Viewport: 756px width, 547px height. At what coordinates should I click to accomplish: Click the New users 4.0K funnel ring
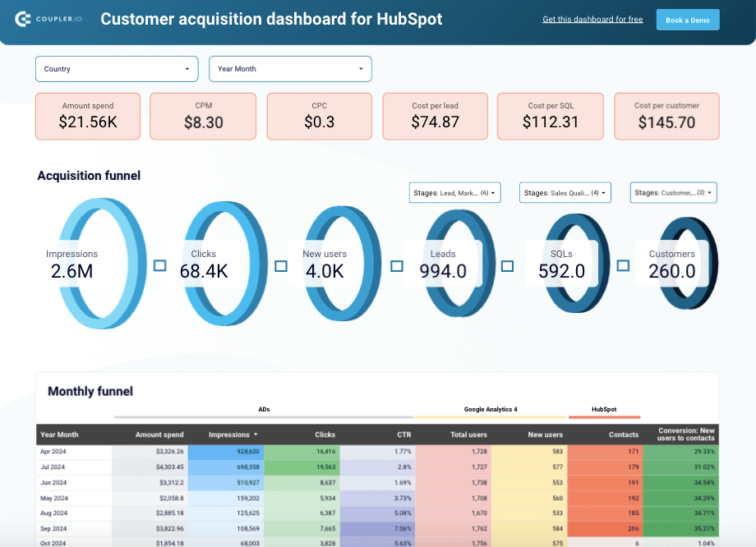click(x=343, y=264)
